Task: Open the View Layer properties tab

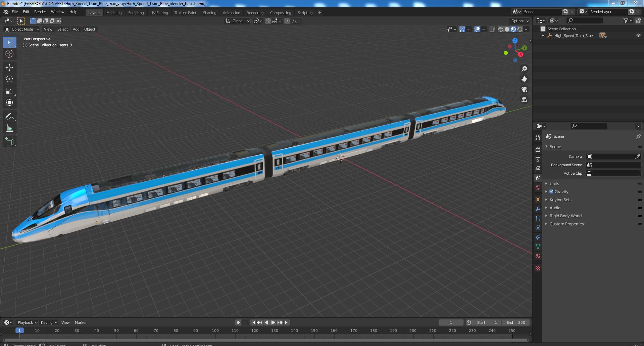Action: pyautogui.click(x=538, y=168)
